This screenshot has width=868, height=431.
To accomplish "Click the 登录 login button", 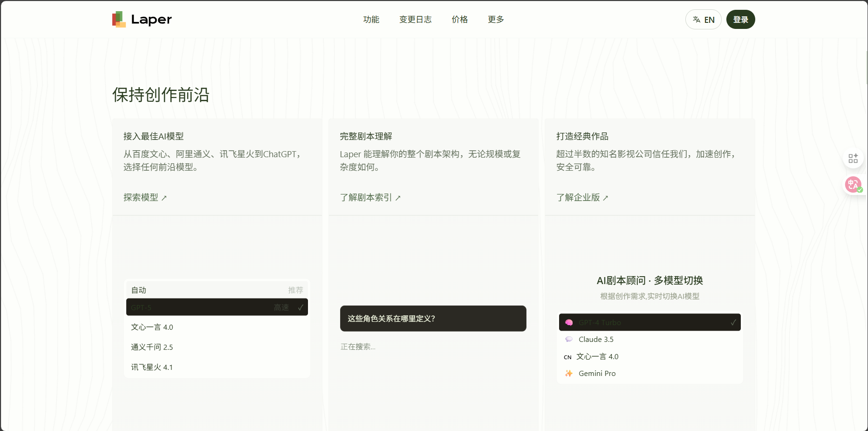I will click(740, 20).
